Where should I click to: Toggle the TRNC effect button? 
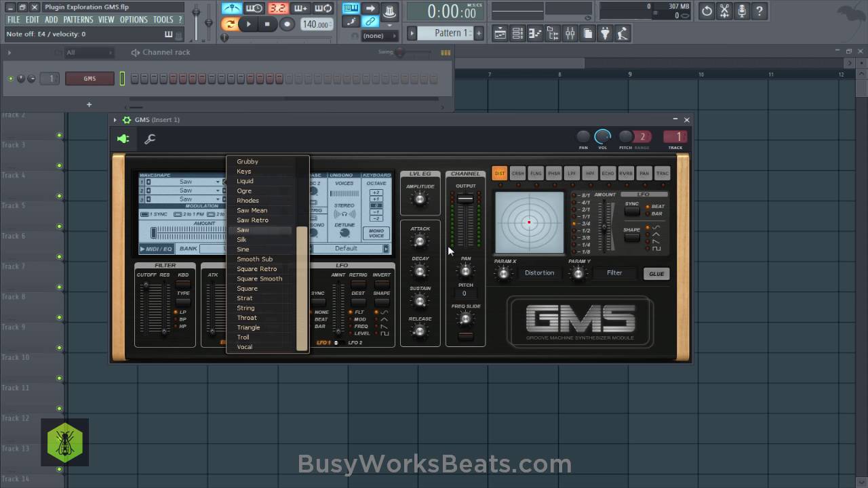(x=662, y=174)
